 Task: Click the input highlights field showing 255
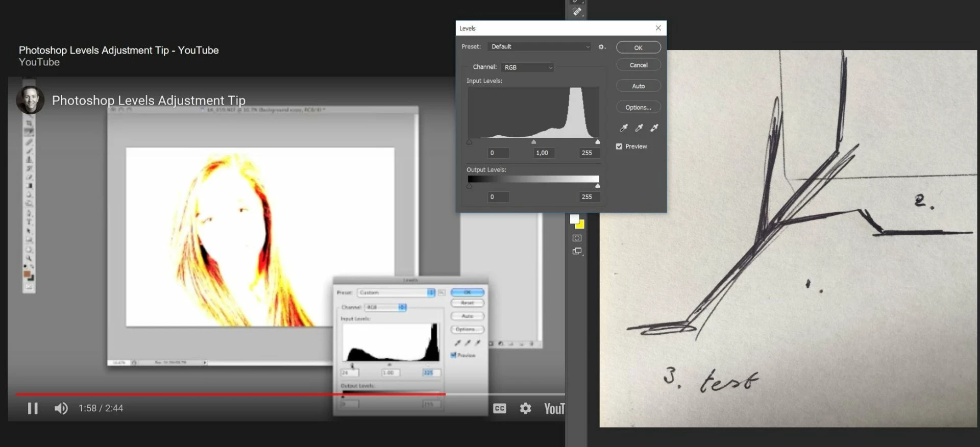[x=590, y=153]
